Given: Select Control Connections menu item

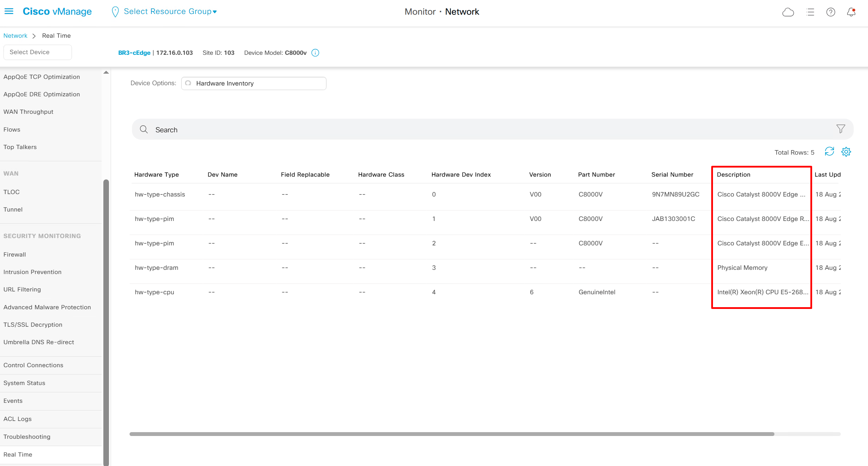Looking at the screenshot, I should [33, 365].
